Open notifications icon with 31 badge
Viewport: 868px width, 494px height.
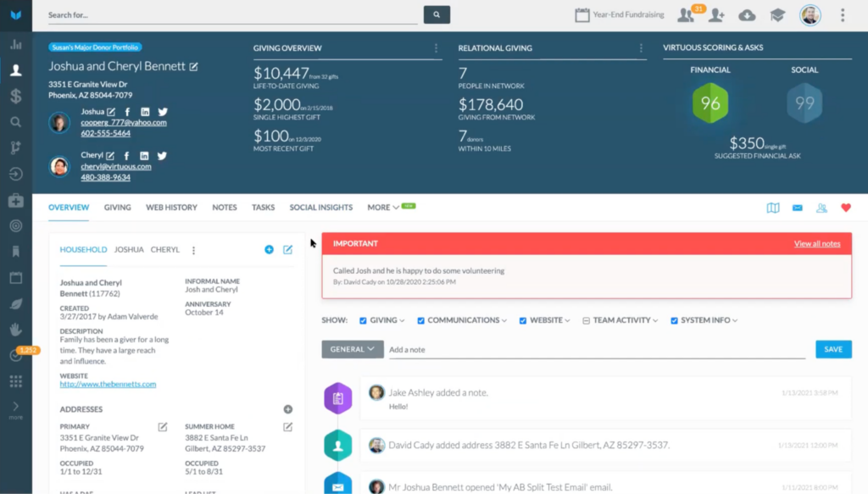(687, 15)
